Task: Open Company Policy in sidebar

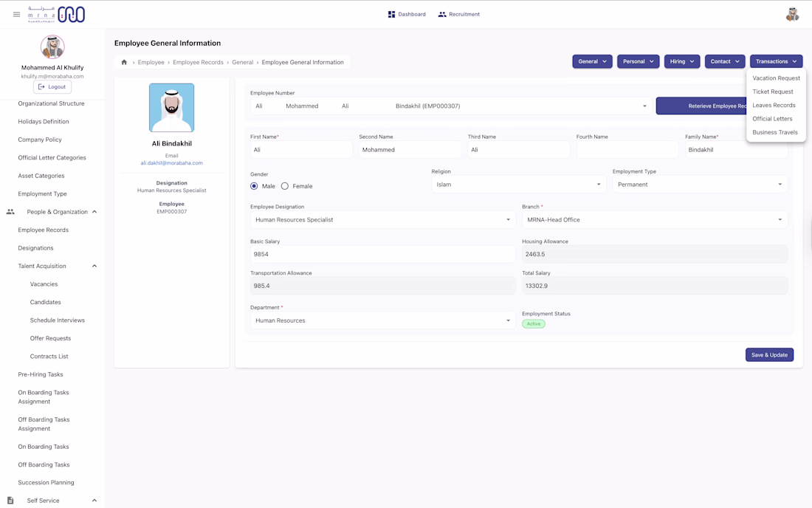Action: click(x=40, y=140)
